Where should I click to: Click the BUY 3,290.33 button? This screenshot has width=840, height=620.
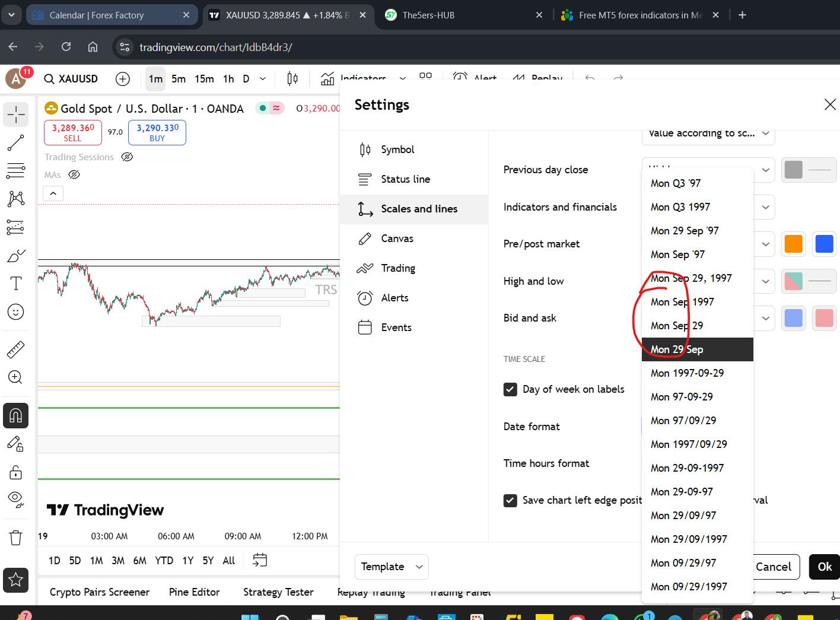(157, 132)
